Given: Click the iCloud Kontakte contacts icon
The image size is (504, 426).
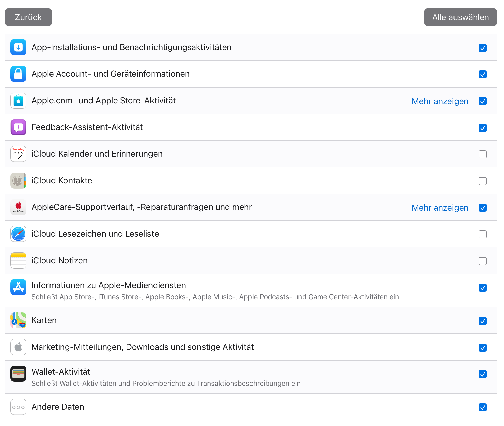Looking at the screenshot, I should (x=18, y=181).
